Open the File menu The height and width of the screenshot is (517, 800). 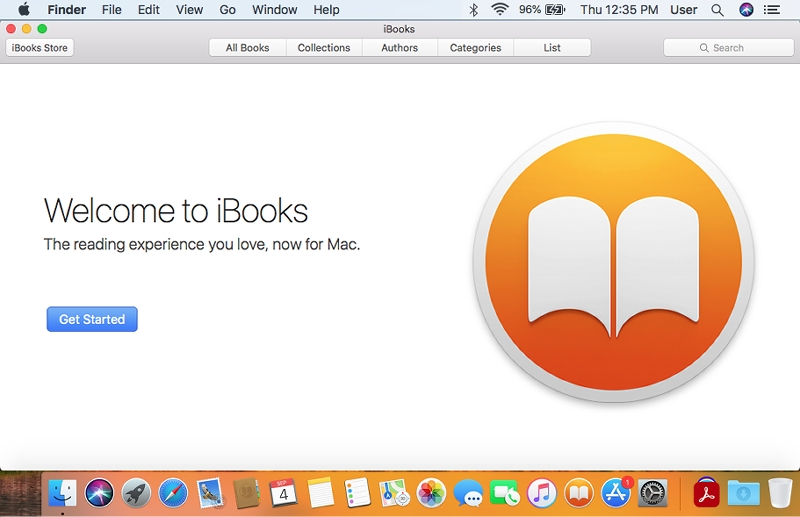tap(112, 10)
